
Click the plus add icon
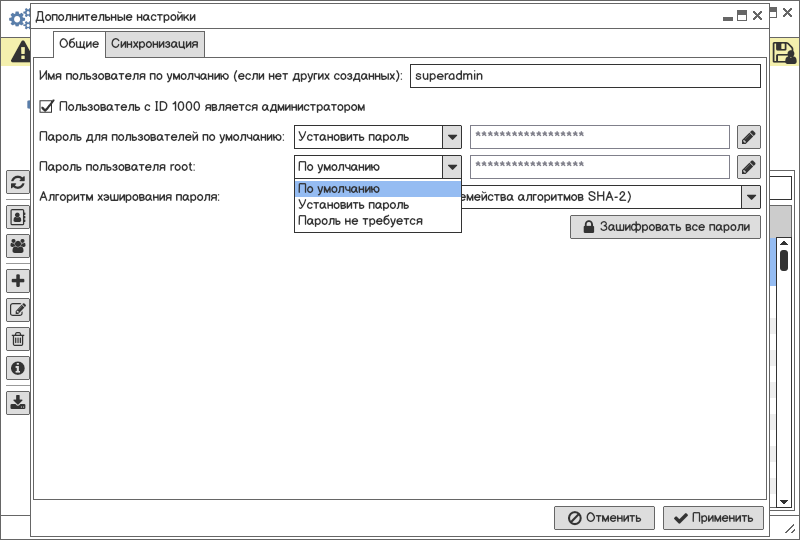coord(18,281)
